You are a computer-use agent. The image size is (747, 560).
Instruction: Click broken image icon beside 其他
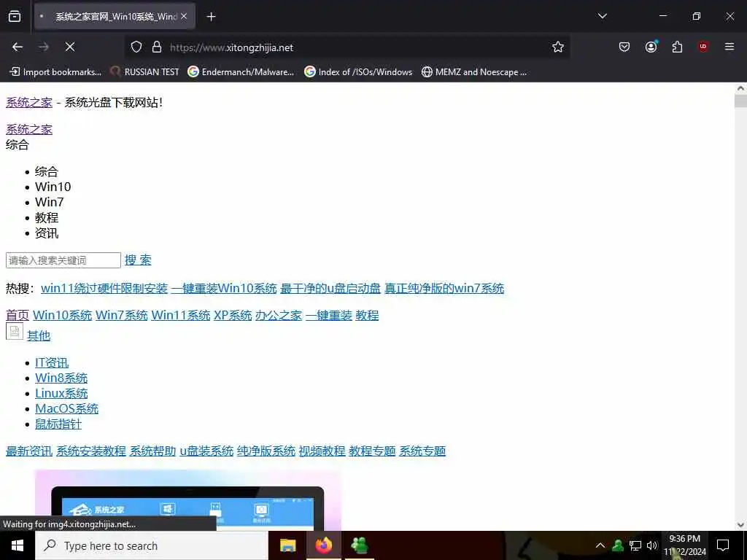(x=15, y=332)
